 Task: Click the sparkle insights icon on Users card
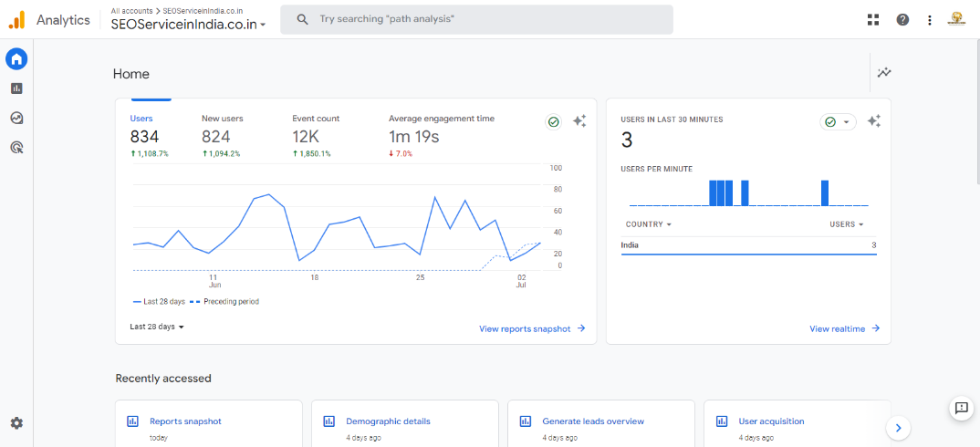tap(579, 121)
